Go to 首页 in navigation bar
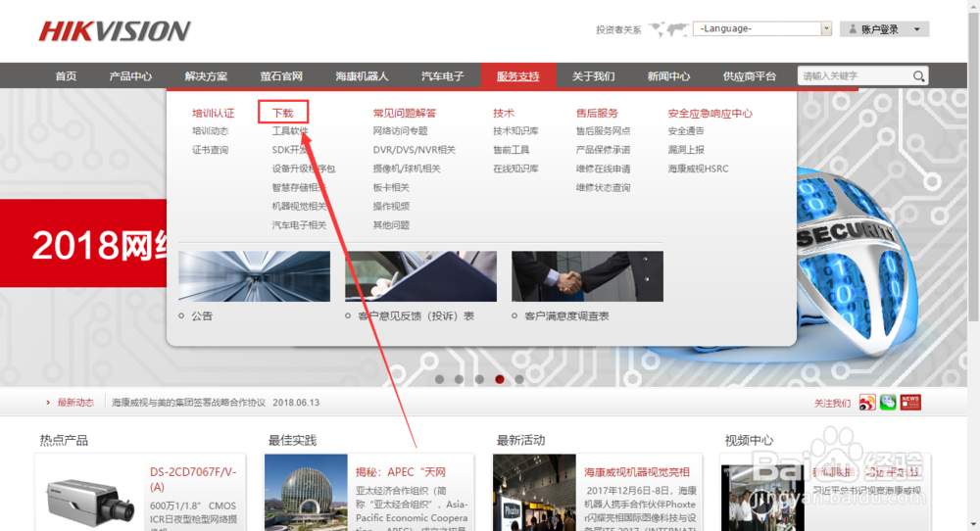980x531 pixels. [66, 76]
